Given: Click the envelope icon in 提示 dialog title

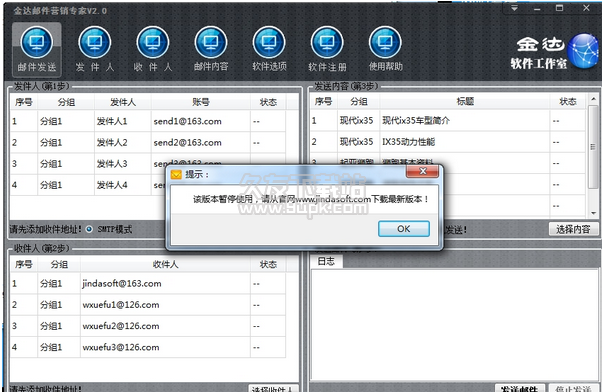Looking at the screenshot, I should [x=176, y=175].
